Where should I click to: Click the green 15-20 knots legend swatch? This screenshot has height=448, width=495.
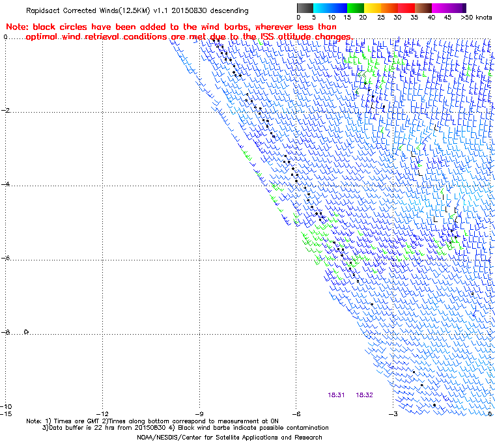356,8
